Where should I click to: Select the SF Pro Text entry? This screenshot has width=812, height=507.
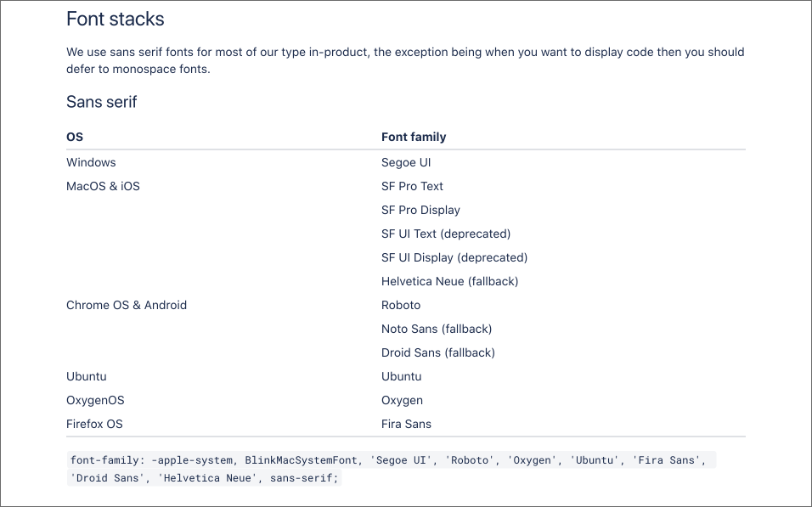(x=412, y=187)
